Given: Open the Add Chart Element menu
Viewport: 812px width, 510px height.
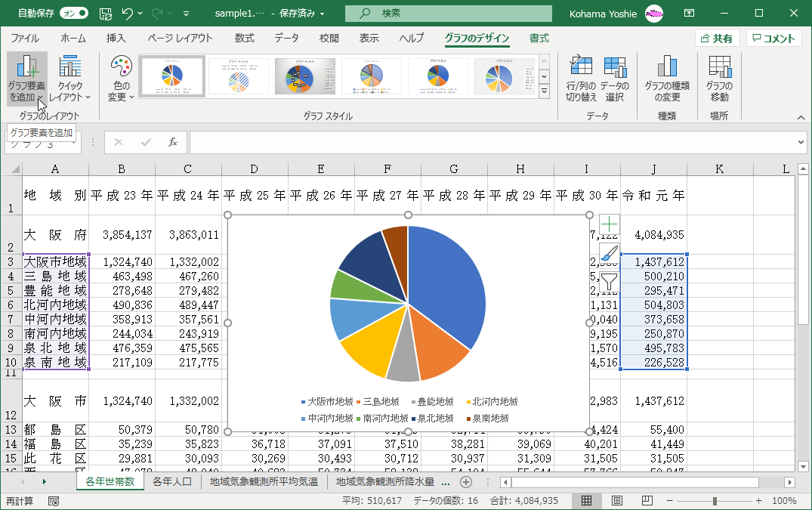Looking at the screenshot, I should (27, 79).
